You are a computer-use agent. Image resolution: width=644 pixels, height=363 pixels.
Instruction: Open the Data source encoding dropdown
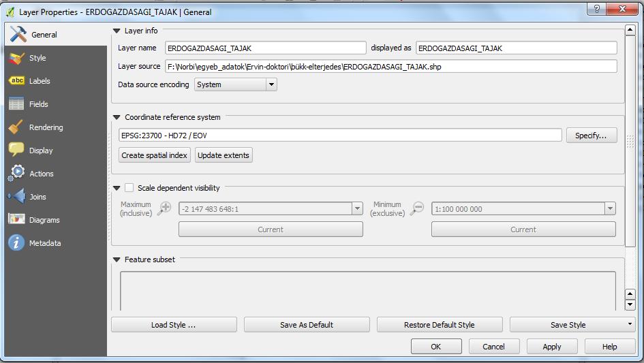click(271, 84)
